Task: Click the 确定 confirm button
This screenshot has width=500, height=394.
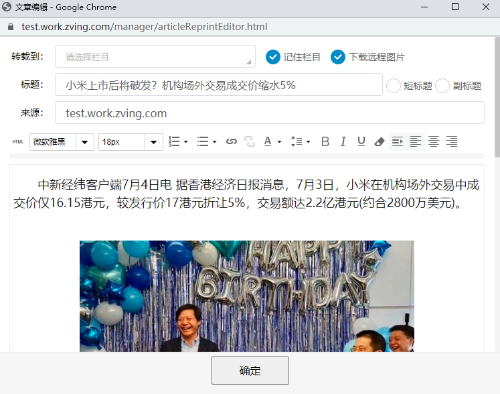Action: 250,370
